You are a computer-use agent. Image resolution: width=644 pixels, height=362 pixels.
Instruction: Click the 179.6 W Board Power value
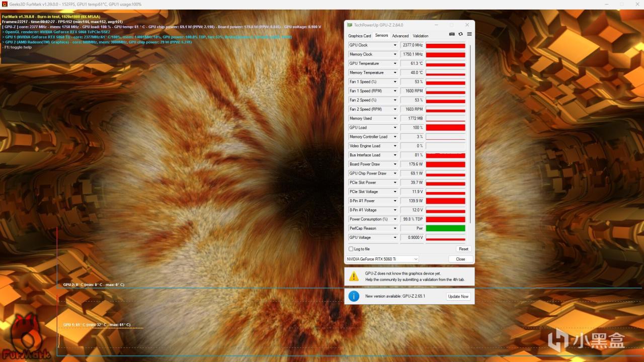coord(412,164)
